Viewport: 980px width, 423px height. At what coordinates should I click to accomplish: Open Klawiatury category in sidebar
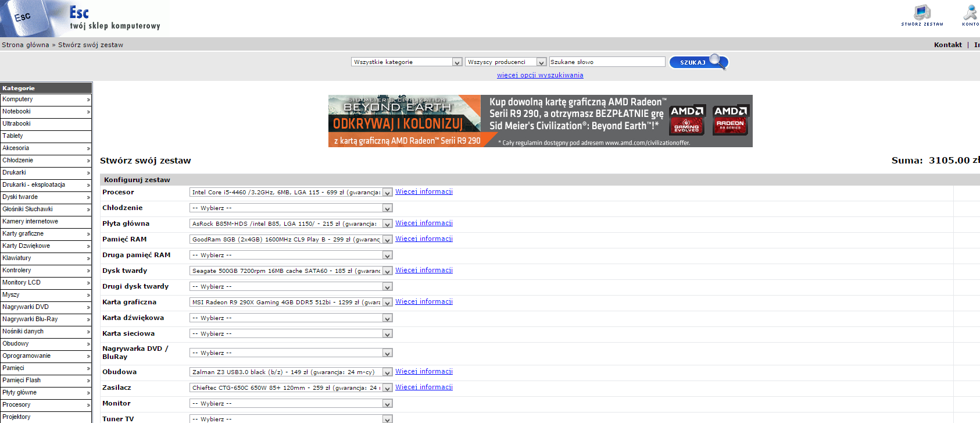[46, 258]
